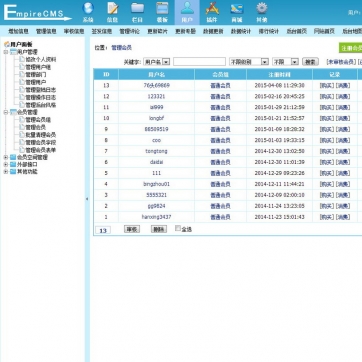Click the 注册时间 column header

coord(279,75)
